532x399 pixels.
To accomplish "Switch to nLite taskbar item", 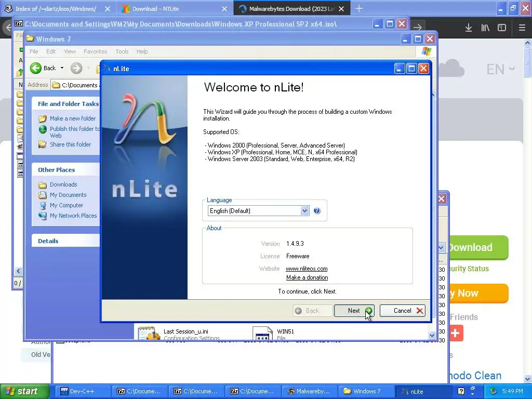I will (423, 392).
